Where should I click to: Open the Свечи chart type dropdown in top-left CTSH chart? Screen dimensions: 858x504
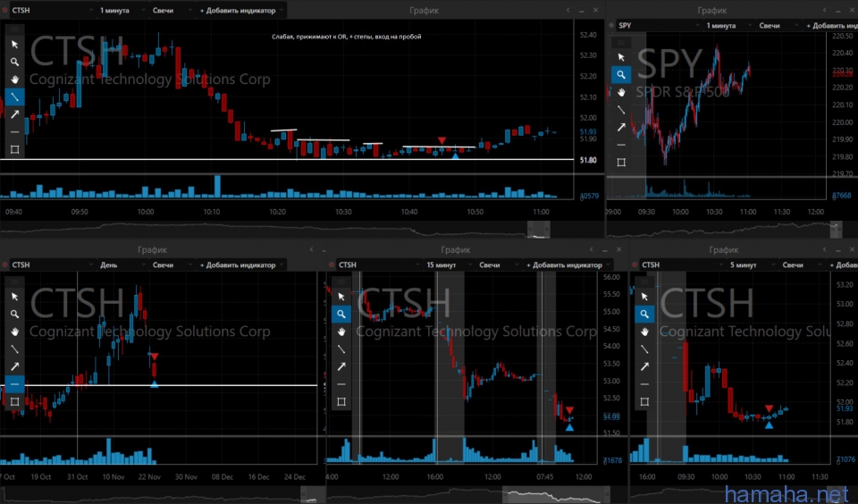(x=171, y=11)
